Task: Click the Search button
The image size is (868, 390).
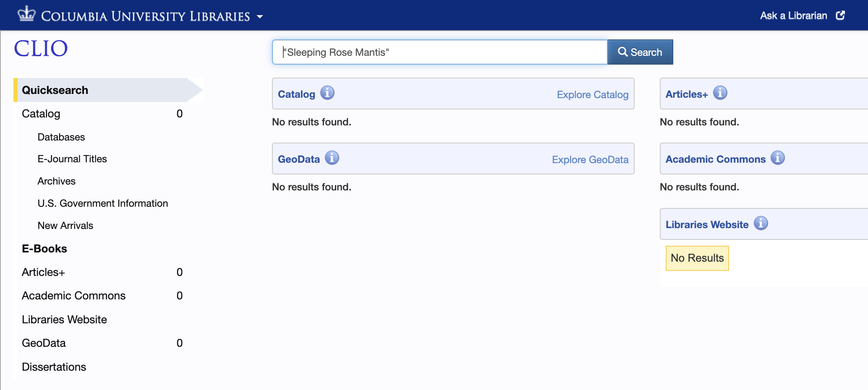Action: pos(640,52)
